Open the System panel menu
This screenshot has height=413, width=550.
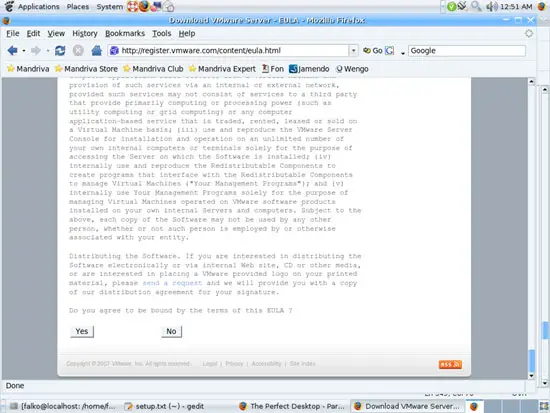point(110,6)
